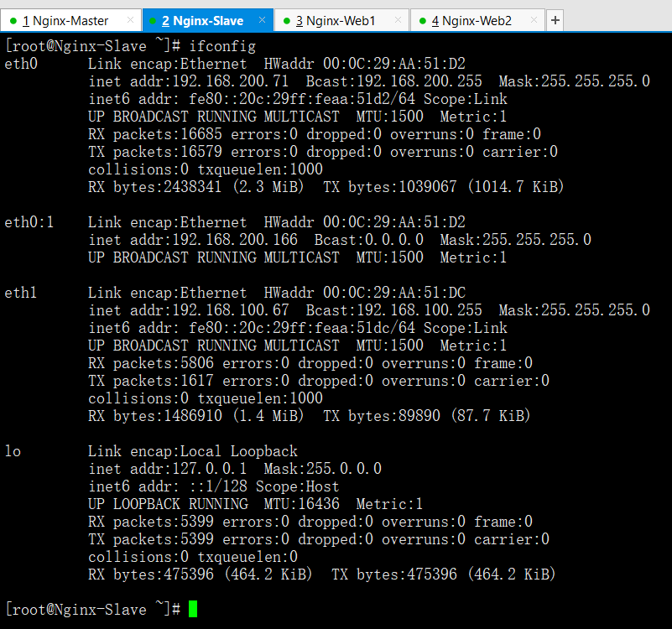Viewport: 672px width, 629px height.
Task: Select the 2 Nginx-Slave tab
Action: 208,20
